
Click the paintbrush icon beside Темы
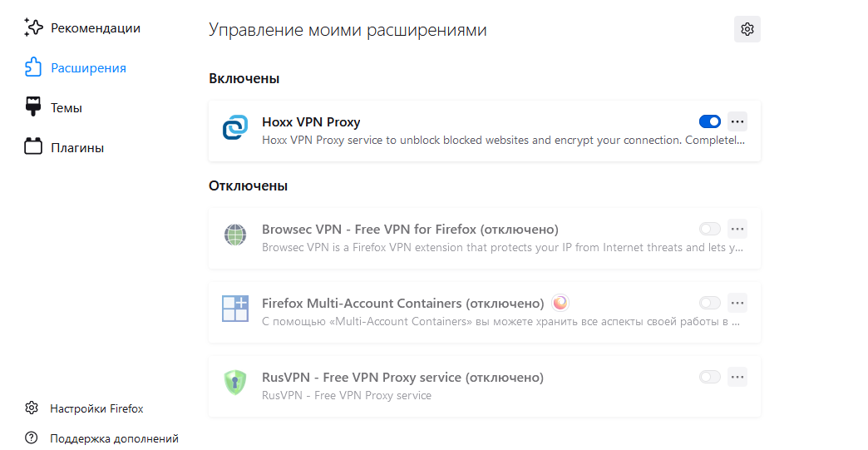click(x=33, y=106)
